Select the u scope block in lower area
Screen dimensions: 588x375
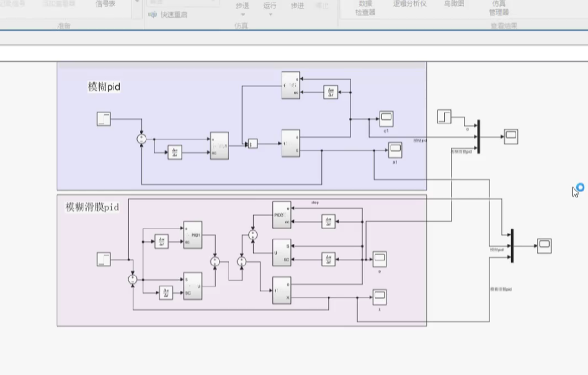click(x=379, y=258)
